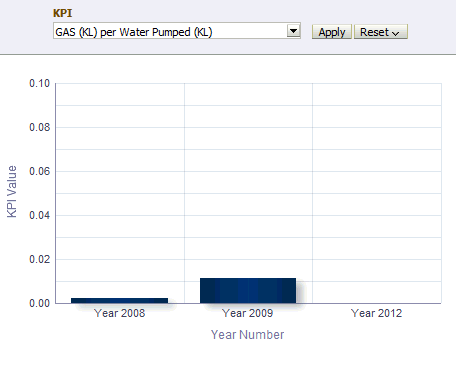This screenshot has width=456, height=365.
Task: Open the KPI dropdown arrow
Action: click(x=293, y=31)
